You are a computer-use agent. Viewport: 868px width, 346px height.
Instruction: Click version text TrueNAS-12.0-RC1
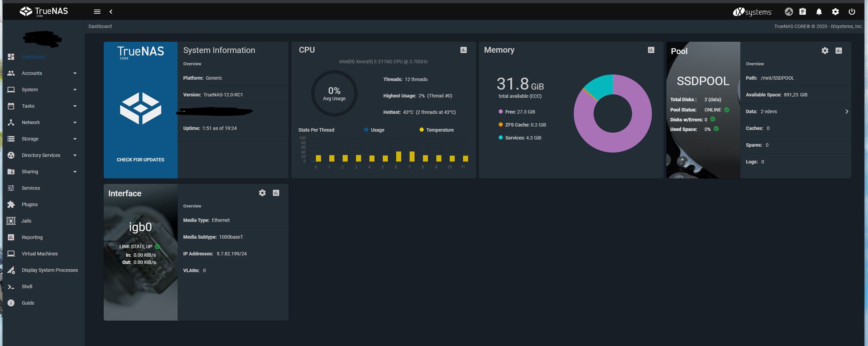(x=223, y=95)
